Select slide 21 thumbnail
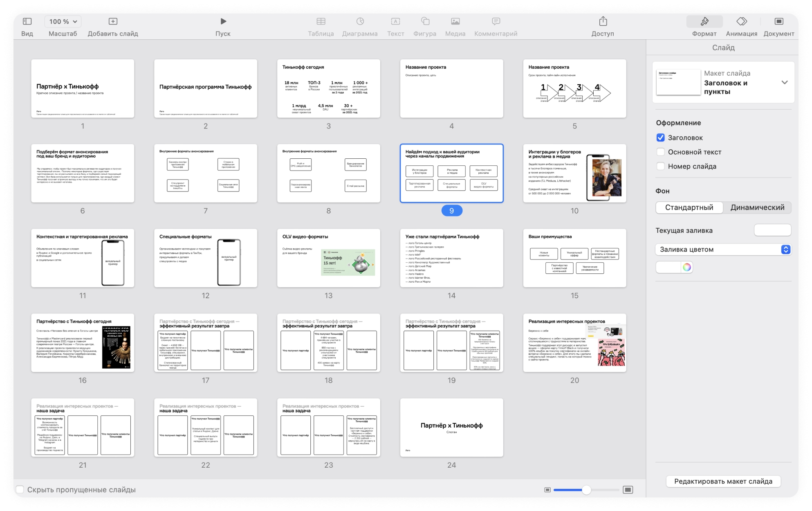The height and width of the screenshot is (511, 812). pos(83,428)
